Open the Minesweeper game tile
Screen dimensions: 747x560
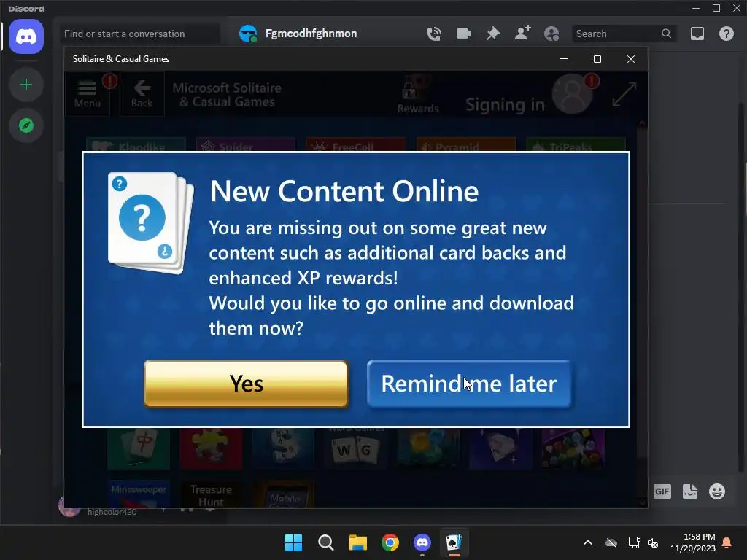139,494
